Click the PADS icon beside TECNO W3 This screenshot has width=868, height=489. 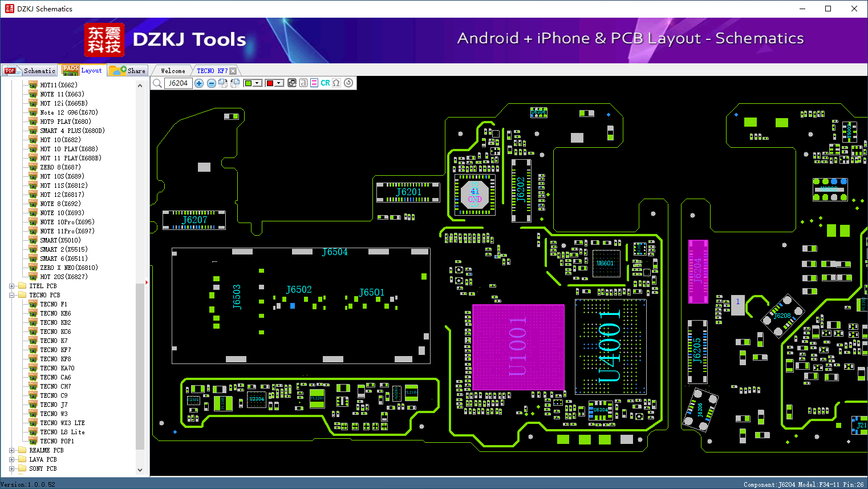pyautogui.click(x=33, y=414)
